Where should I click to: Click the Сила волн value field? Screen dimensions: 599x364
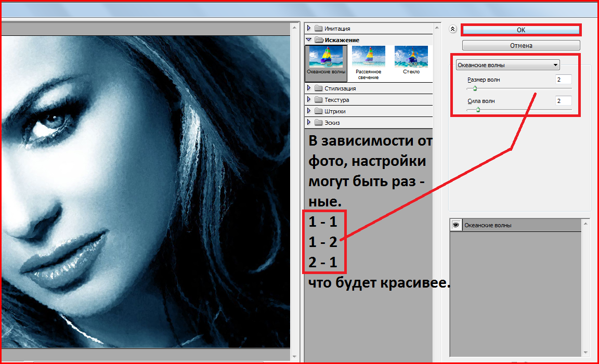pos(564,101)
